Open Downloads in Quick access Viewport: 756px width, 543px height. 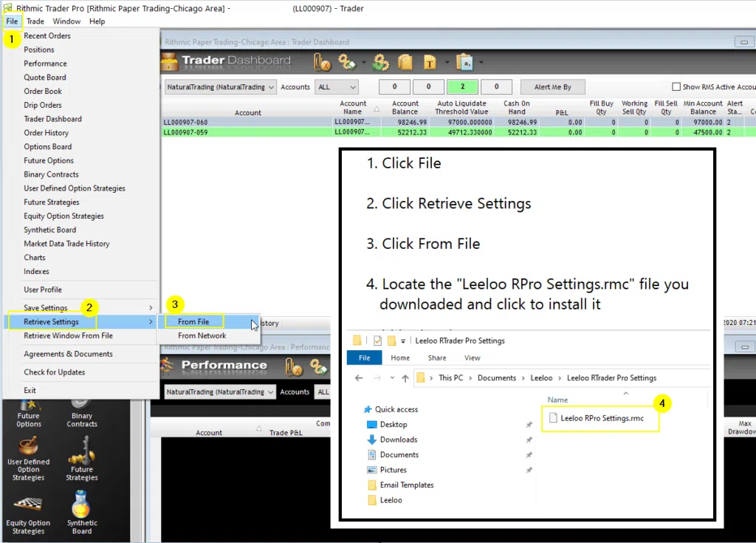click(x=398, y=440)
